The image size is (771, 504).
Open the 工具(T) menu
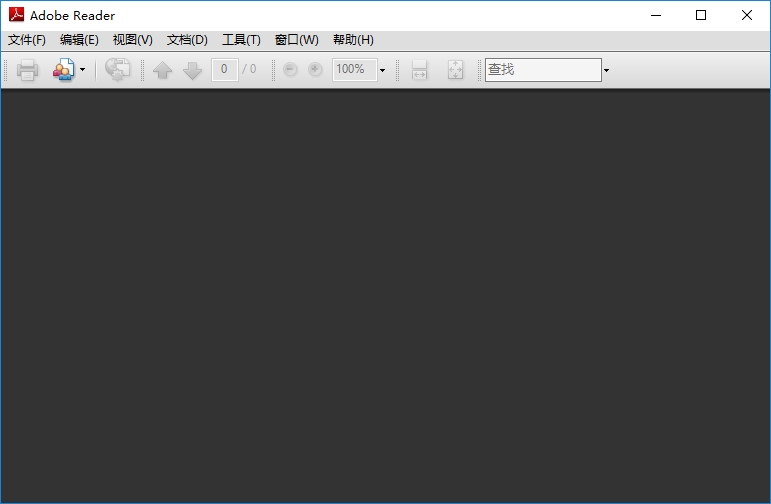coord(241,40)
